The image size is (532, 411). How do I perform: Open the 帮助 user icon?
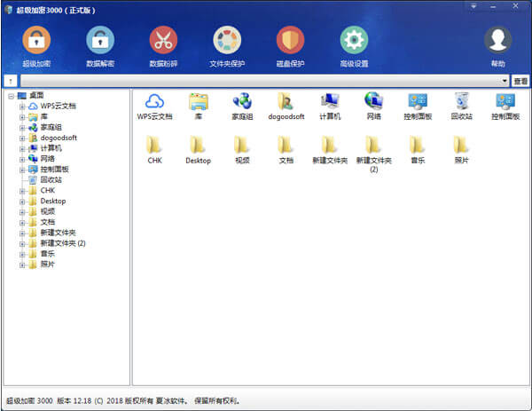click(497, 46)
